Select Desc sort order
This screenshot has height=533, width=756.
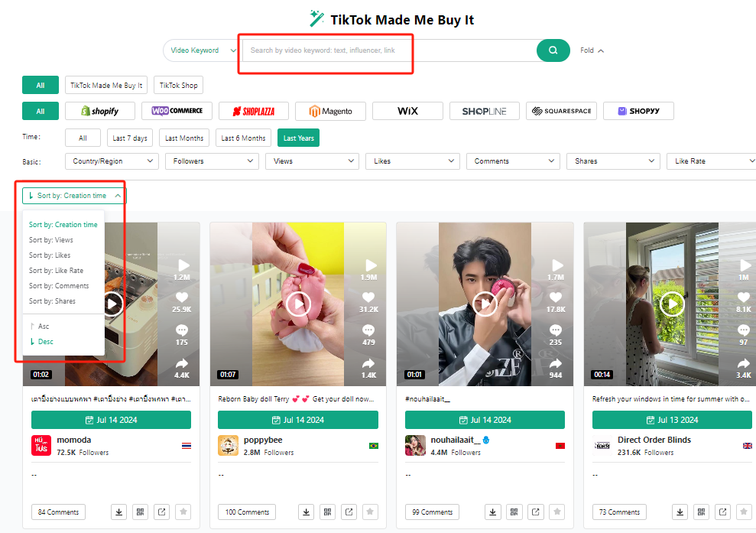click(42, 342)
